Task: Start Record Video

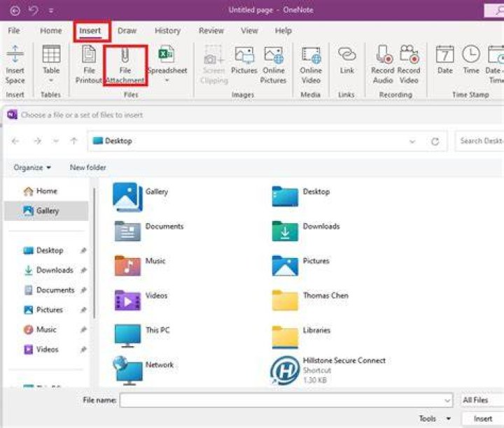Action: [x=409, y=64]
